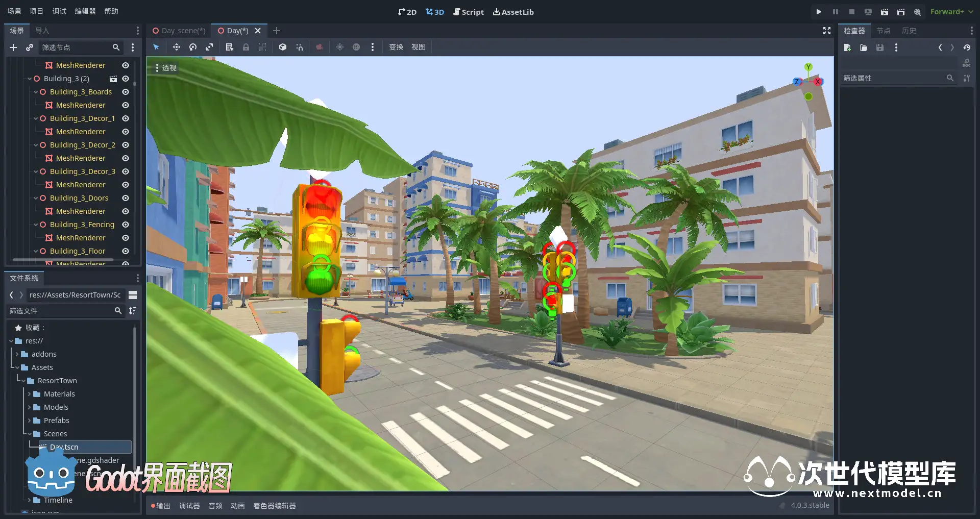Click the lock selected node icon
The height and width of the screenshot is (519, 980).
246,47
